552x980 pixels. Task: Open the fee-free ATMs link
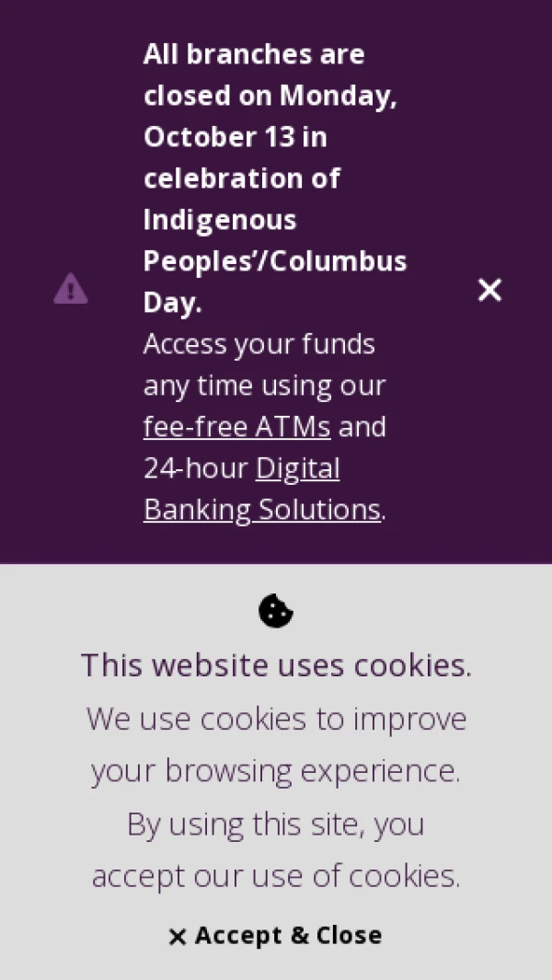coord(236,427)
